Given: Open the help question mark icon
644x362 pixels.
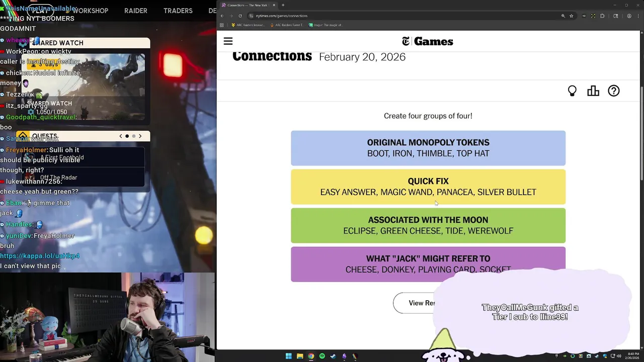Looking at the screenshot, I should [x=614, y=91].
